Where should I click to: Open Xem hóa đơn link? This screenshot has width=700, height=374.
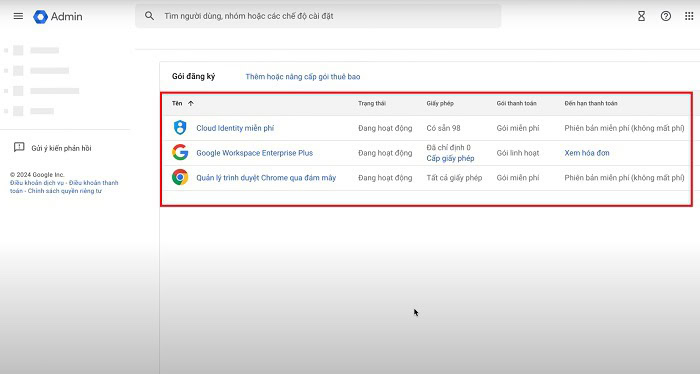587,153
